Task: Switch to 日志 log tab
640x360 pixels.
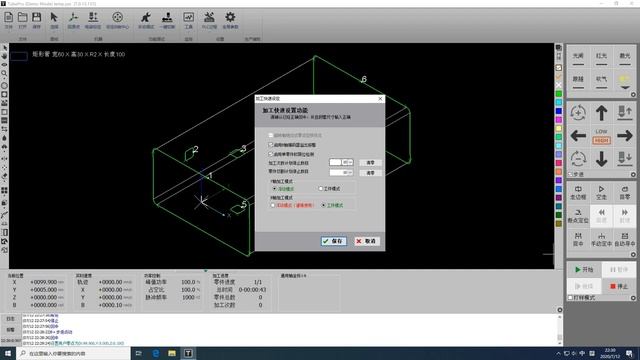Action: 10,319
